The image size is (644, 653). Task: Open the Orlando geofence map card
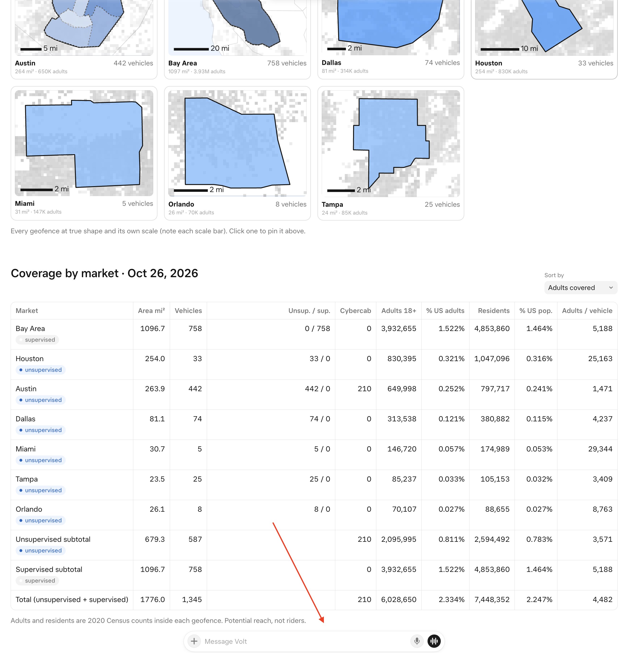click(x=237, y=153)
